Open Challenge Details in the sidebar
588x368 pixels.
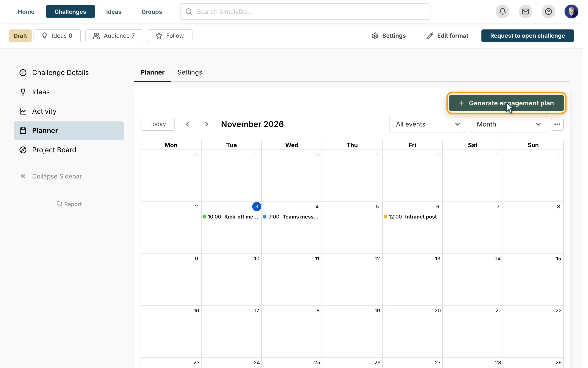(x=69, y=72)
